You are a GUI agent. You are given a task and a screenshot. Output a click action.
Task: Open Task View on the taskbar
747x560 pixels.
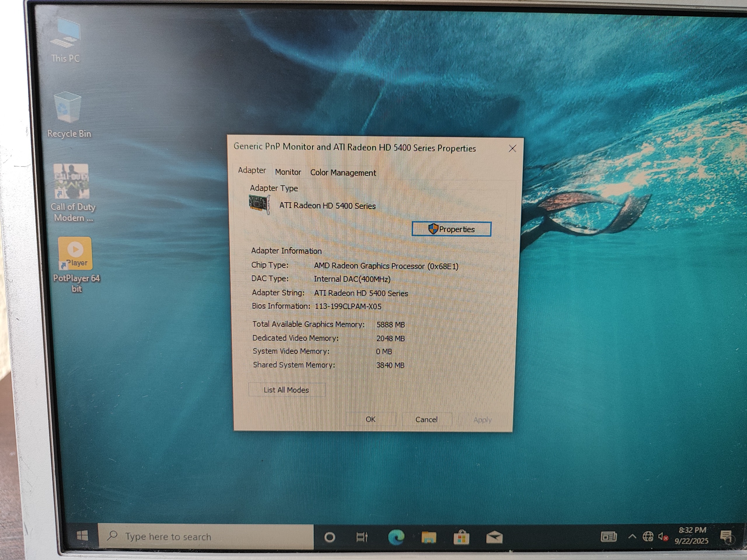coord(362,537)
